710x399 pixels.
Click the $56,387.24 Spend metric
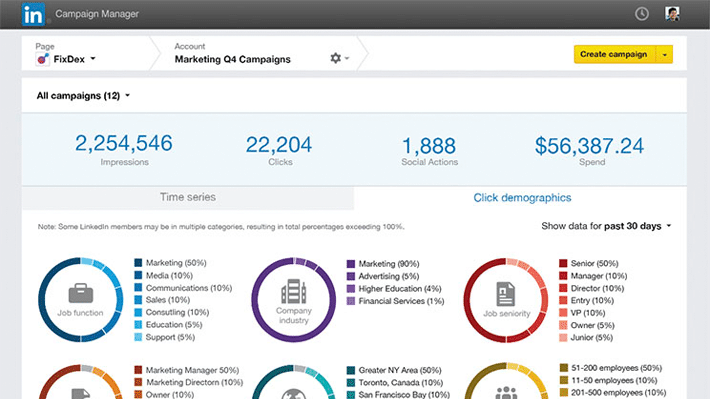589,151
